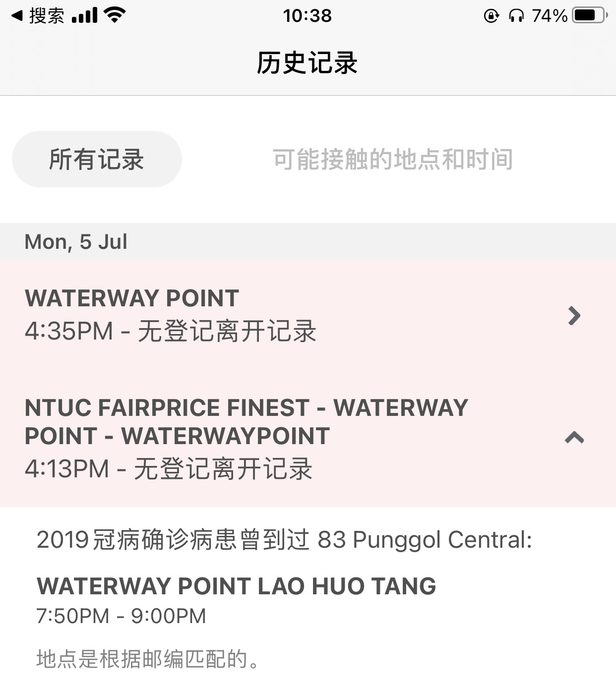
Task: Tap the cellular signal bars icon
Action: pyautogui.click(x=84, y=15)
